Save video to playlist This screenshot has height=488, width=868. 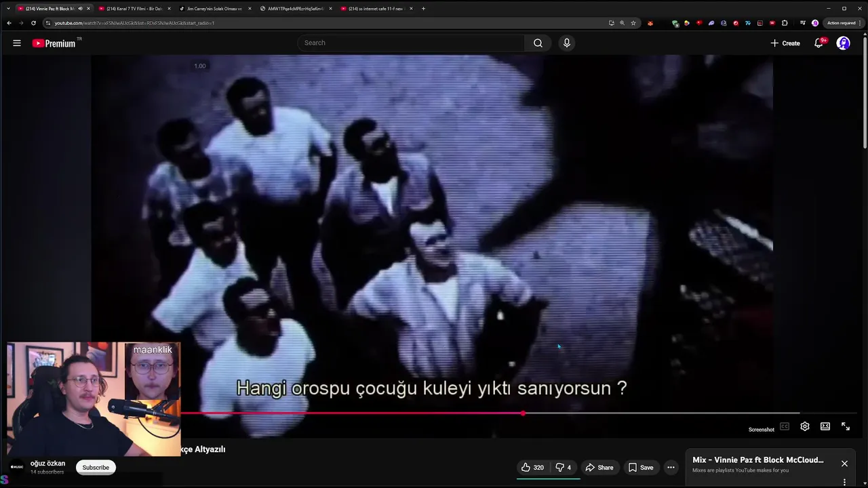641,467
